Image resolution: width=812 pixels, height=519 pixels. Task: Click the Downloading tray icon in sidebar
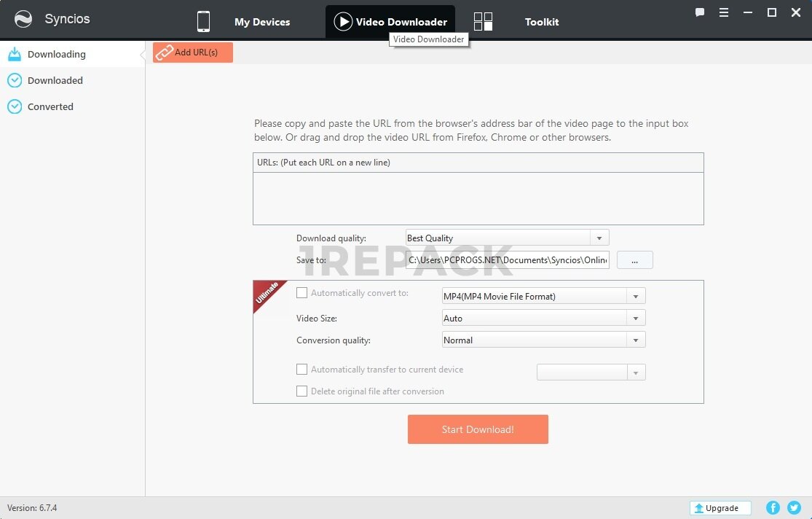click(15, 54)
